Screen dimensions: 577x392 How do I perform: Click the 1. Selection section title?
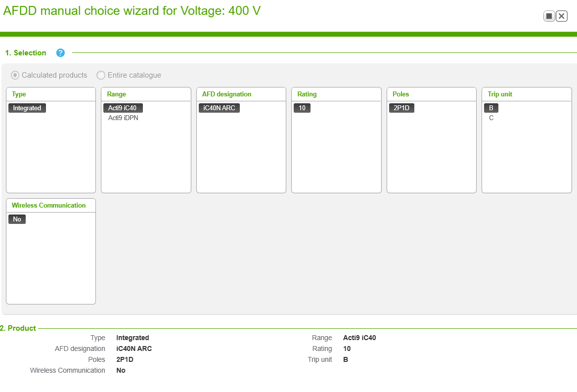[25, 53]
